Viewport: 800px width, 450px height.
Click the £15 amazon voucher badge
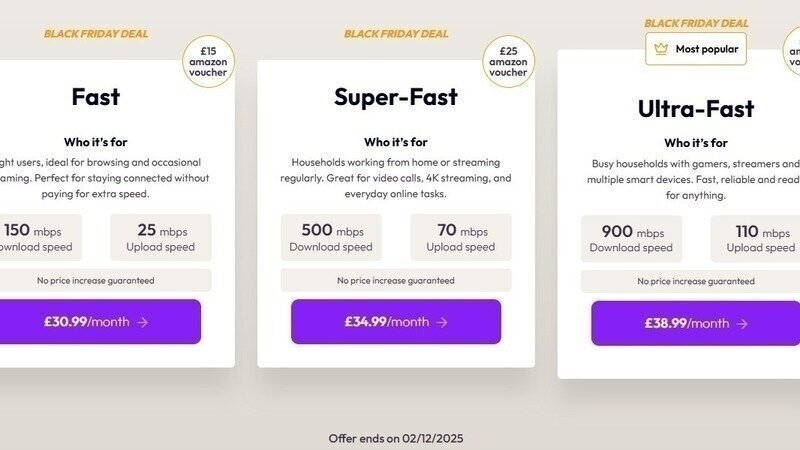coord(209,61)
